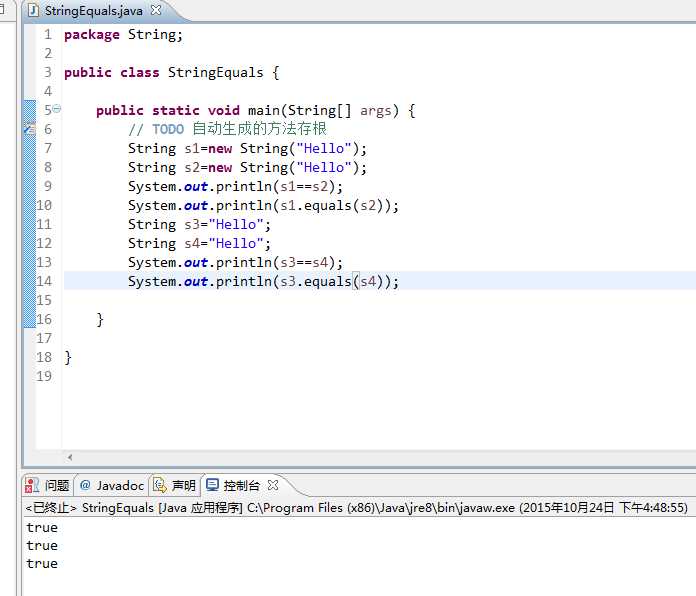
Task: Click the horizontal scrollbar left arrow in editor
Action: [70, 457]
